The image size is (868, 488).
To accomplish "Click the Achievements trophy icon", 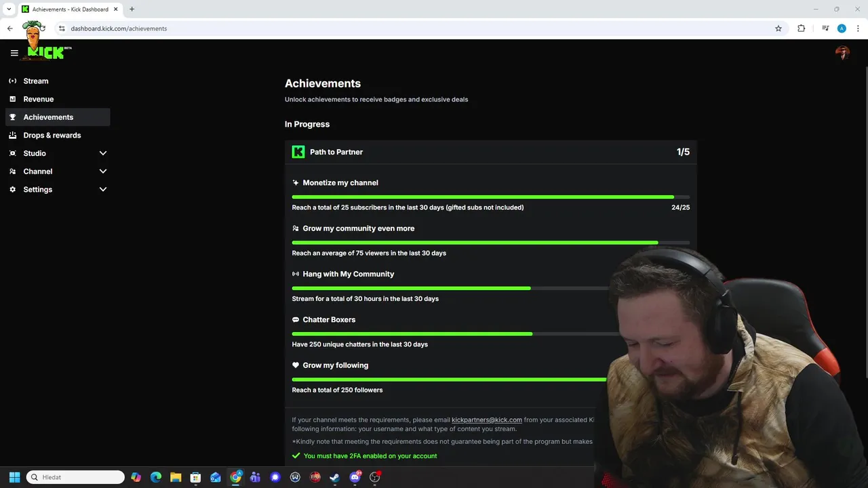I will (x=12, y=117).
